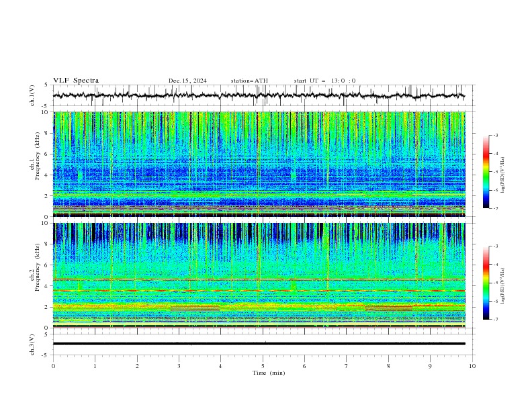The height and width of the screenshot is (411, 532).
Task: Click the "6" kHz tick of ch.1 spectrogram
Action: (x=47, y=154)
